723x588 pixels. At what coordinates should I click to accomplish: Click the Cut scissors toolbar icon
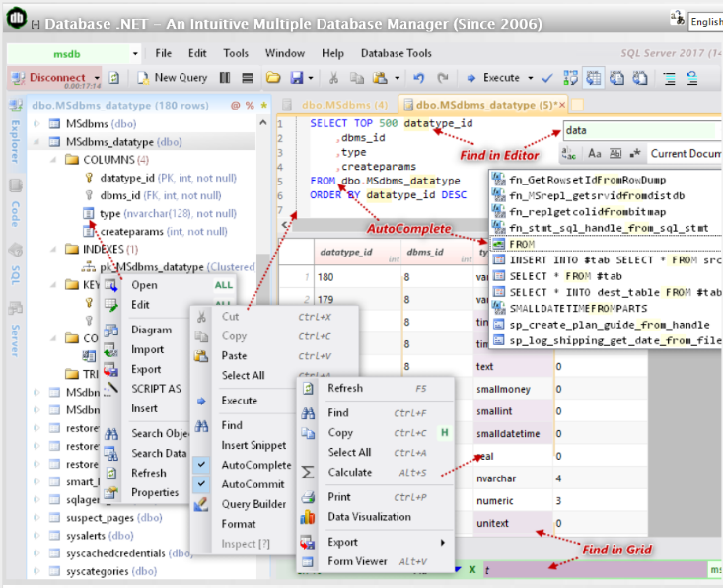pyautogui.click(x=333, y=78)
